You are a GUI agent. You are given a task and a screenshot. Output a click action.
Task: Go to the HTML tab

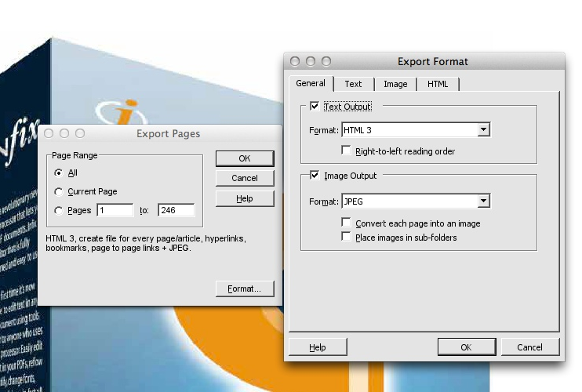tap(438, 84)
